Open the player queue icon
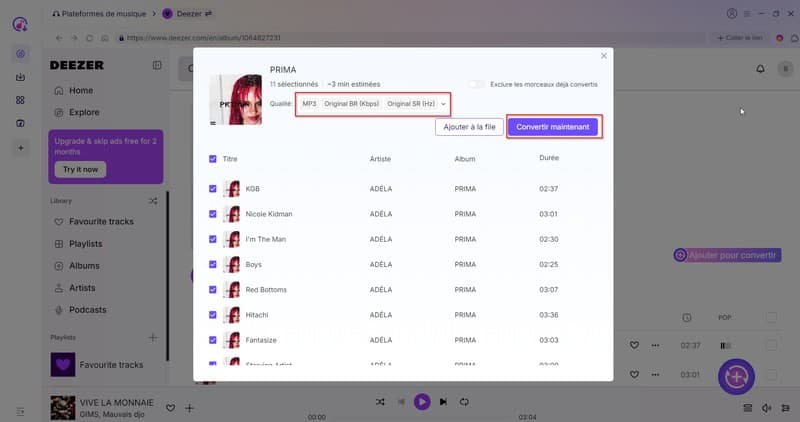The height and width of the screenshot is (422, 800). [x=747, y=408]
